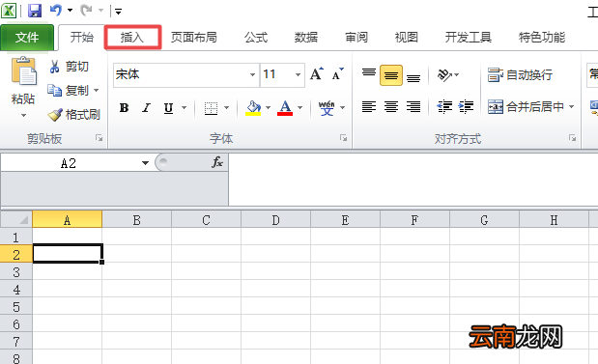Toggle Bold formatting
Image resolution: width=598 pixels, height=364 pixels.
click(124, 108)
